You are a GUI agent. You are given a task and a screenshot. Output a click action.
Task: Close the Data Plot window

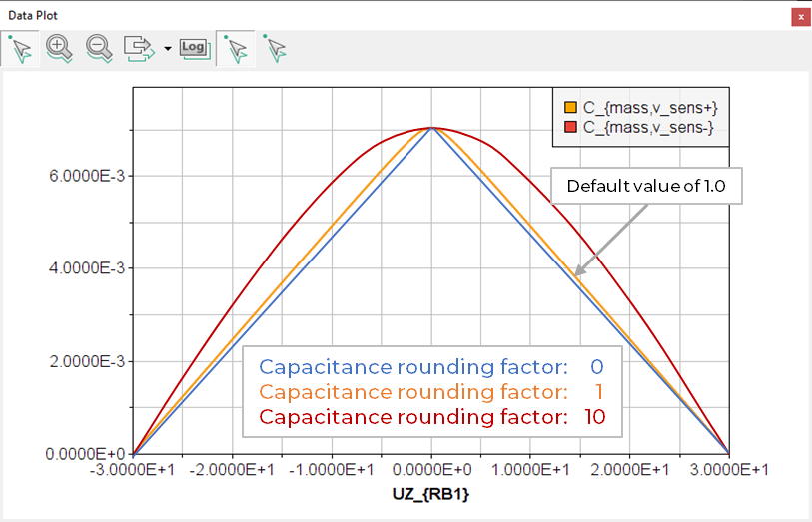pyautogui.click(x=799, y=17)
